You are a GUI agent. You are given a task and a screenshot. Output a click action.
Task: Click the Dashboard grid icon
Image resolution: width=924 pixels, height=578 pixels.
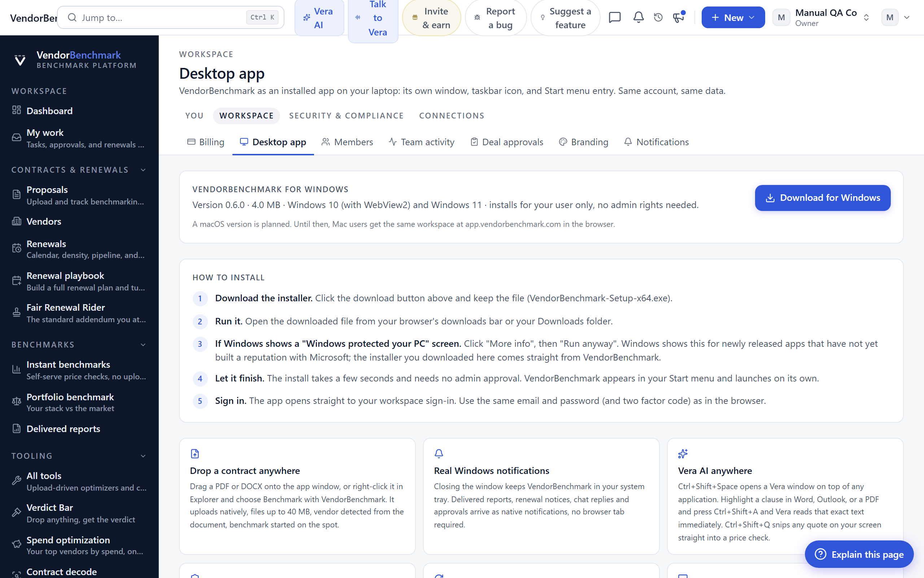tap(16, 111)
